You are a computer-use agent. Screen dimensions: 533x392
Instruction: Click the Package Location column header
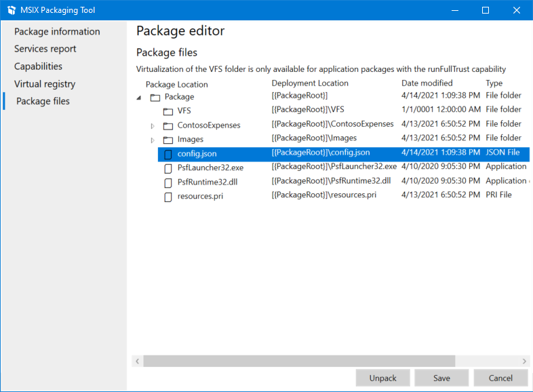177,85
